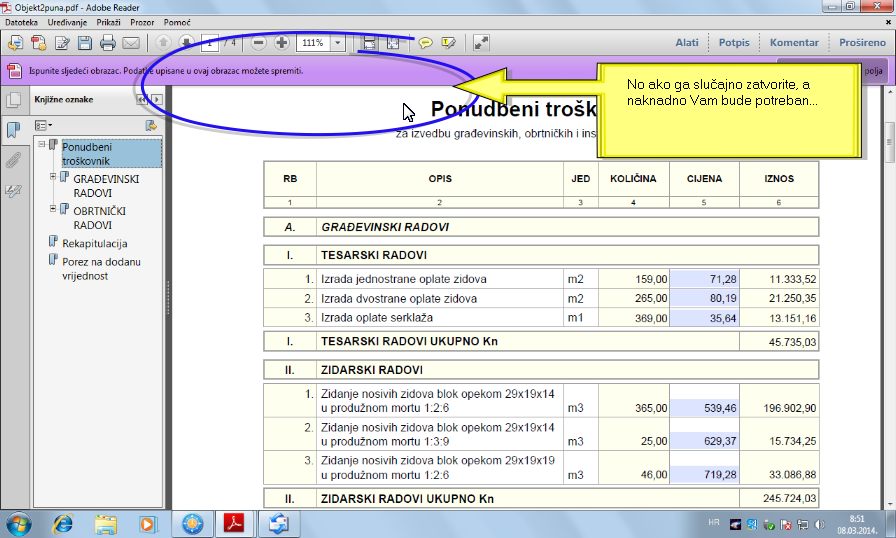896x538 pixels.
Task: Open Windows Explorer folder in taskbar
Action: point(106,524)
